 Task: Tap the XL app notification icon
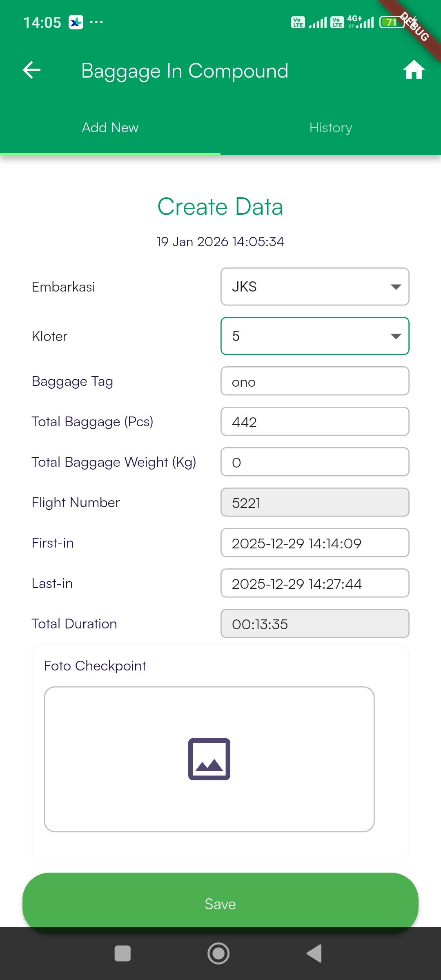pos(76,22)
